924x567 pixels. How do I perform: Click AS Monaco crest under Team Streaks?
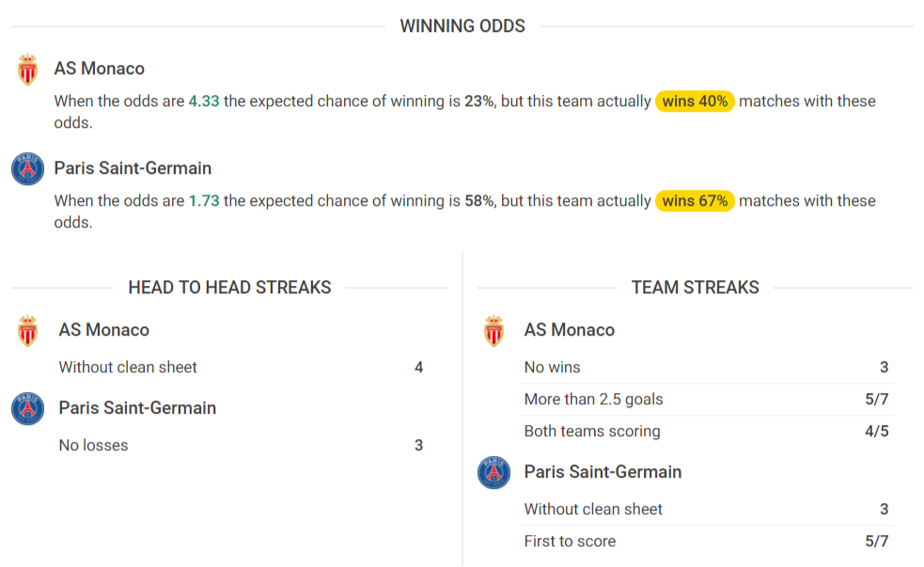[493, 330]
